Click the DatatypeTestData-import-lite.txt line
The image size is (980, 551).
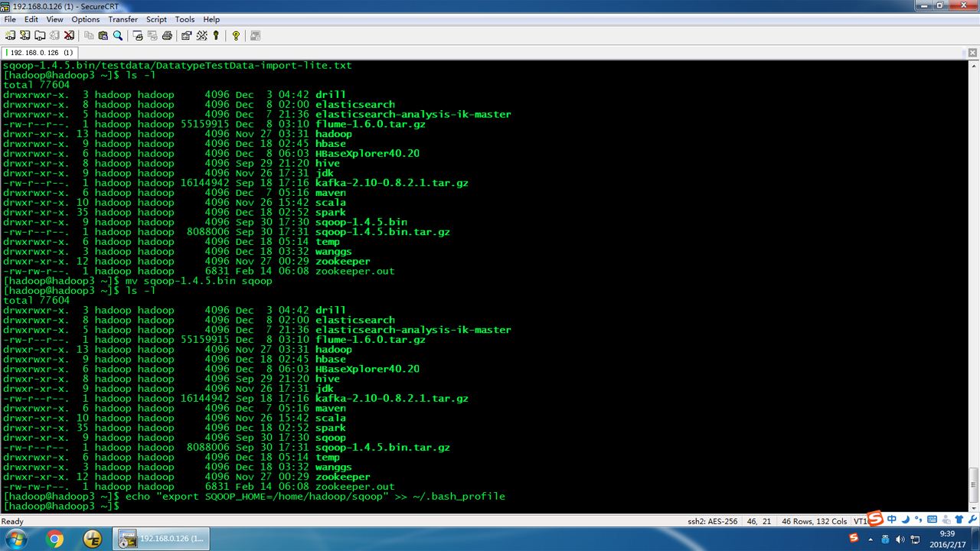click(x=178, y=66)
